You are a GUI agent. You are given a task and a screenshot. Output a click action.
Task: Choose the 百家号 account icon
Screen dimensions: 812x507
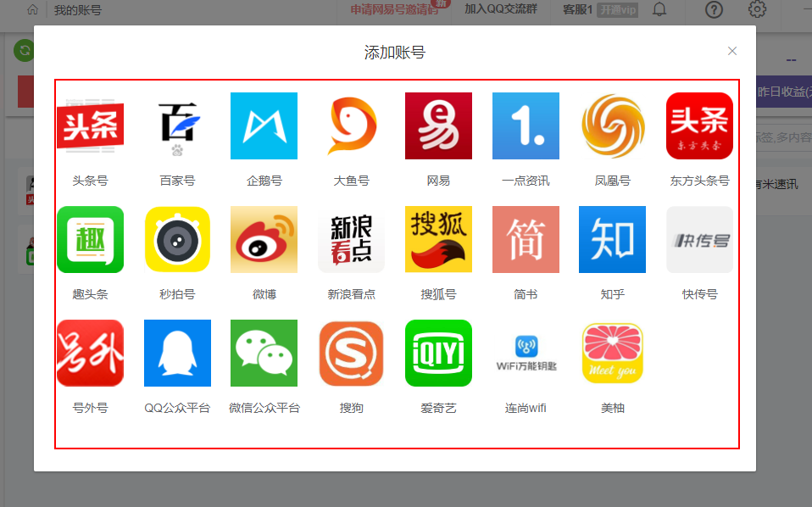(177, 126)
